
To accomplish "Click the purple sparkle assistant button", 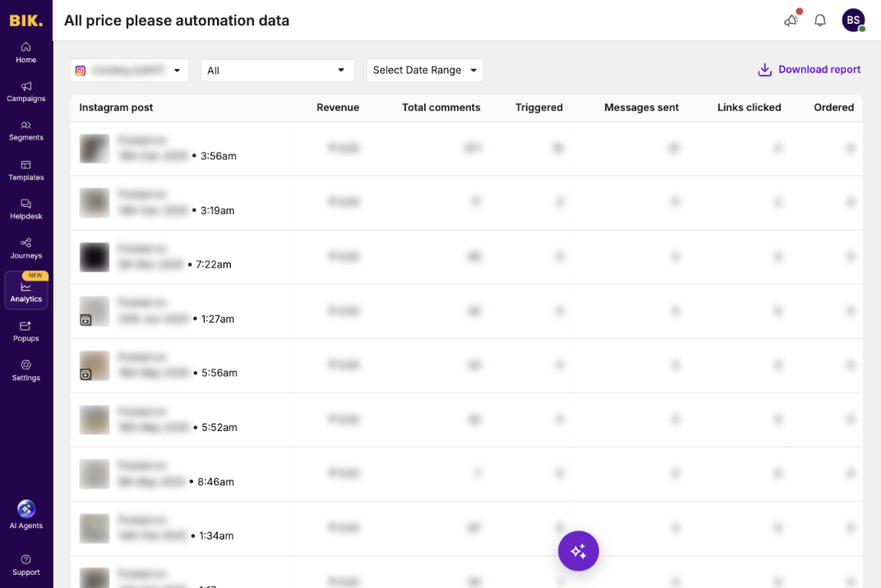I will (579, 551).
